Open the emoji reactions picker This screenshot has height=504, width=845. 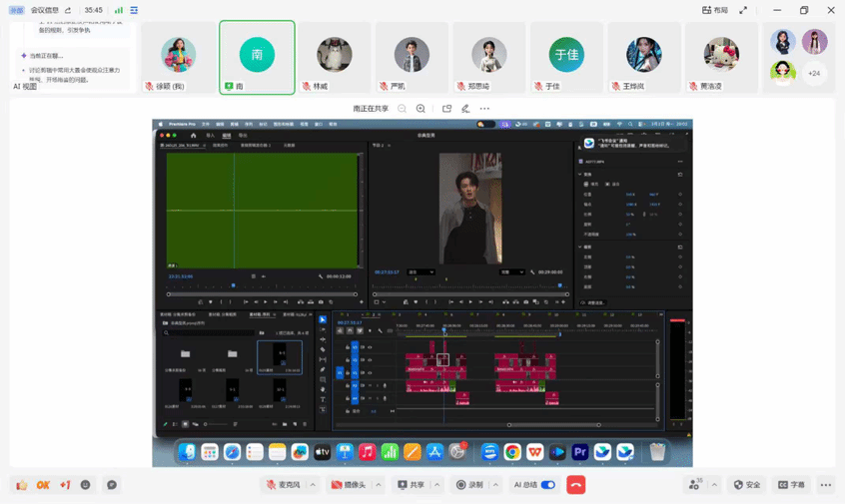point(86,485)
